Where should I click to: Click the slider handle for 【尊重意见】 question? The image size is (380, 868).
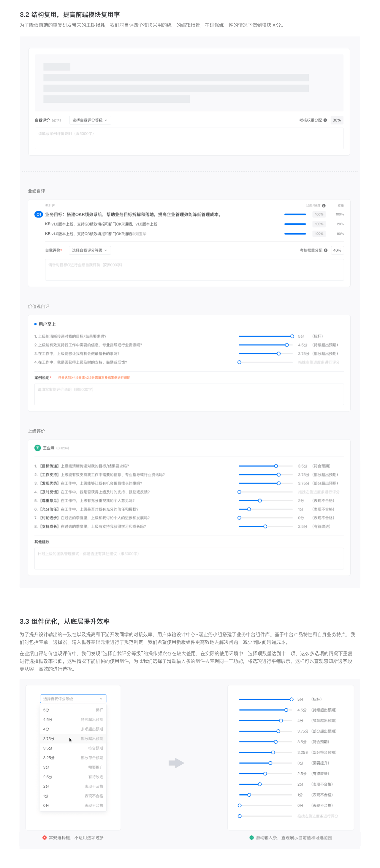click(260, 501)
